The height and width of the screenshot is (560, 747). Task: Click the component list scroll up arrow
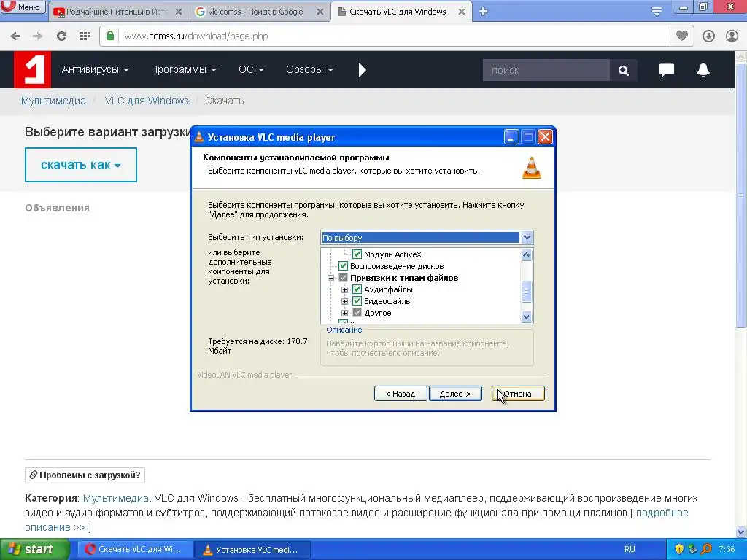click(527, 254)
